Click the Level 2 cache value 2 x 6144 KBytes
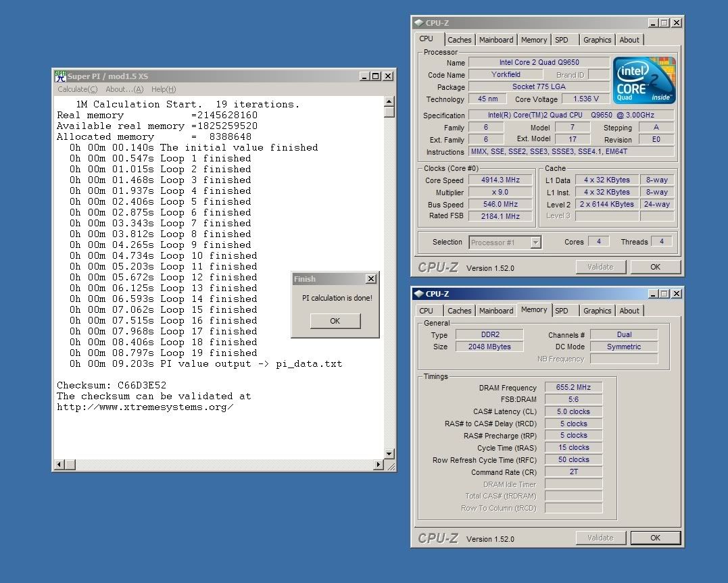Viewport: 728px width, 583px height. click(x=606, y=204)
